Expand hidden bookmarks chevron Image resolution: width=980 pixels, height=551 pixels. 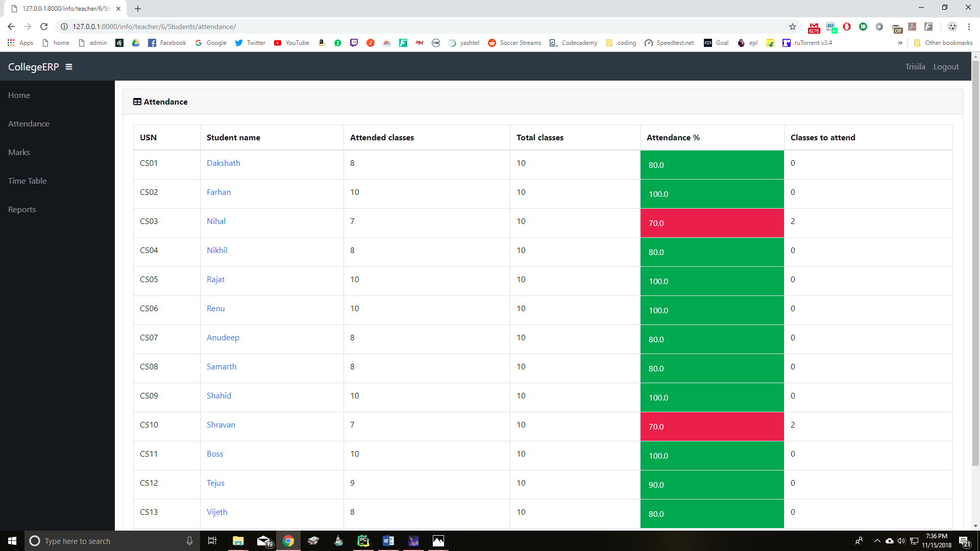900,43
